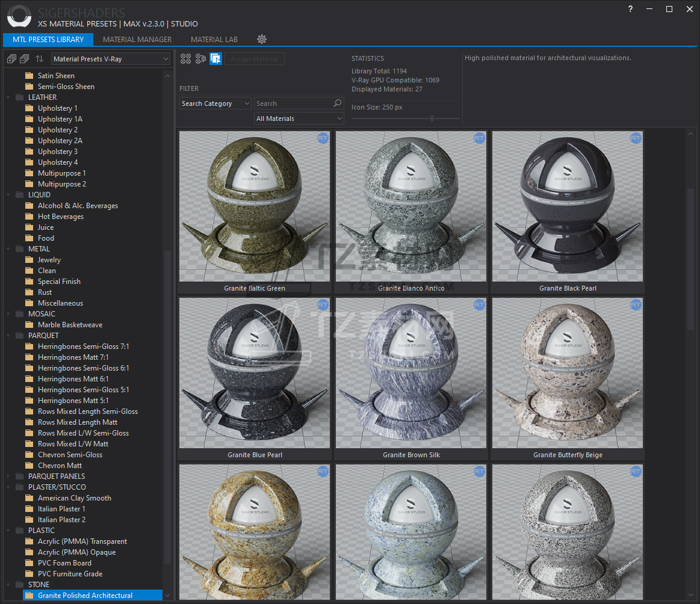Expand the PARQUET PANELS category
This screenshot has height=604, width=700.
tap(8, 476)
